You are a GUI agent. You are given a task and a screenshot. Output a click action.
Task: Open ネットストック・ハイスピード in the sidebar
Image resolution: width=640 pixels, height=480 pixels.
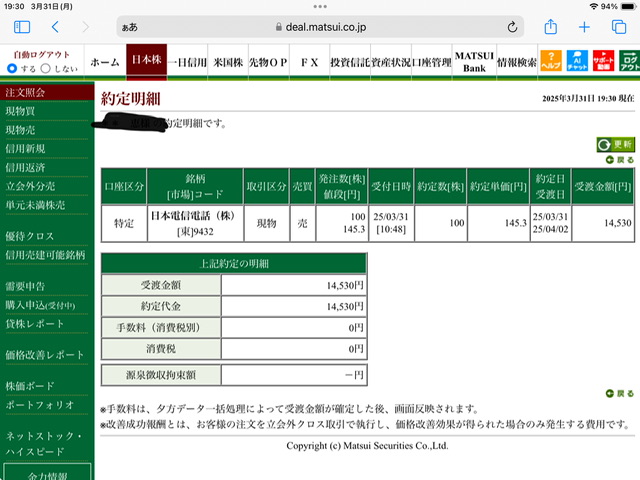coord(44,443)
